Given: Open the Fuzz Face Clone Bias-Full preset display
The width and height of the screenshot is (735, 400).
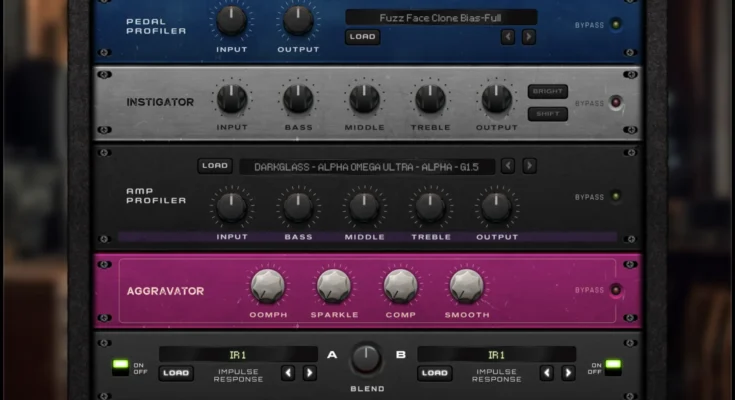Looking at the screenshot, I should pyautogui.click(x=441, y=17).
